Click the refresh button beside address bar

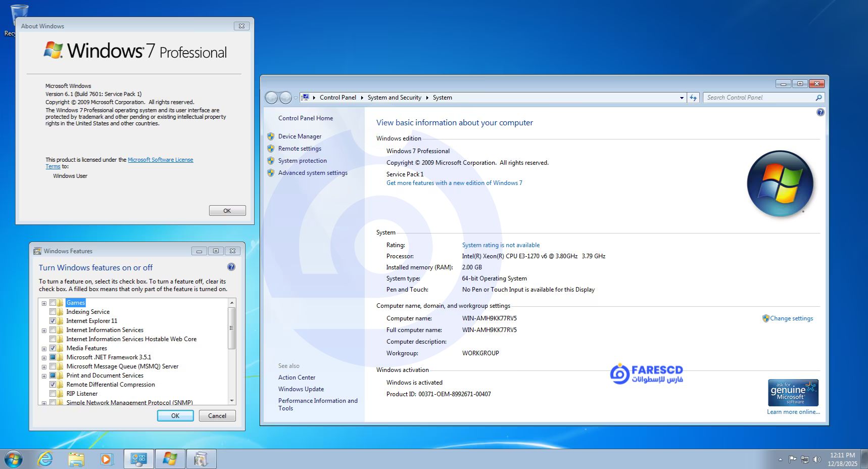[693, 98]
